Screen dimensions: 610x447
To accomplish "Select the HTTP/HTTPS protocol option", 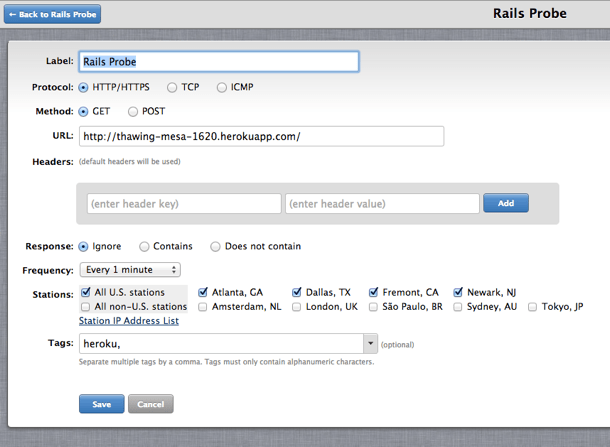I will click(x=83, y=88).
